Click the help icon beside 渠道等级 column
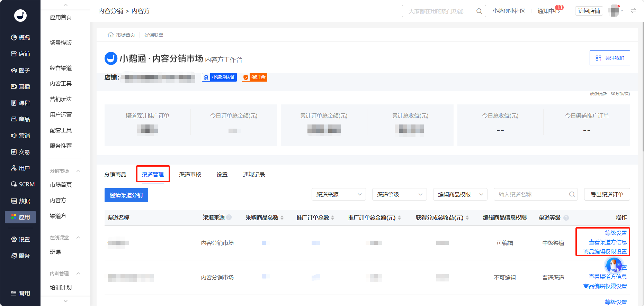Screen dimensions: 644x306 [x=566, y=218]
